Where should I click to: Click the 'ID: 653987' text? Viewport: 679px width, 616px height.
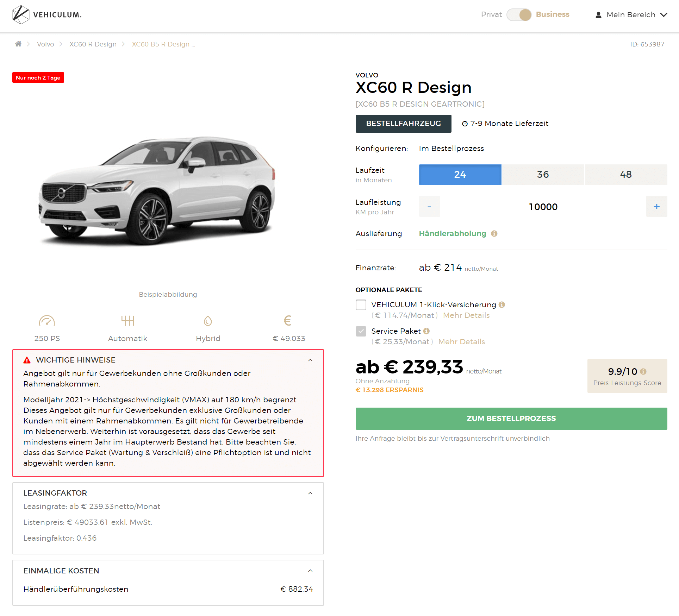647,44
